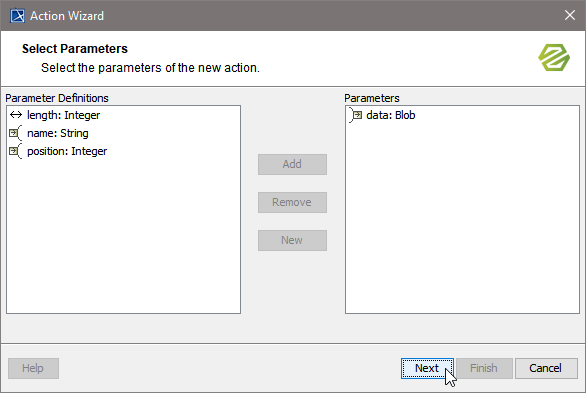The height and width of the screenshot is (393, 586).
Task: Click the Action Wizard title bar icon
Action: coord(17,16)
